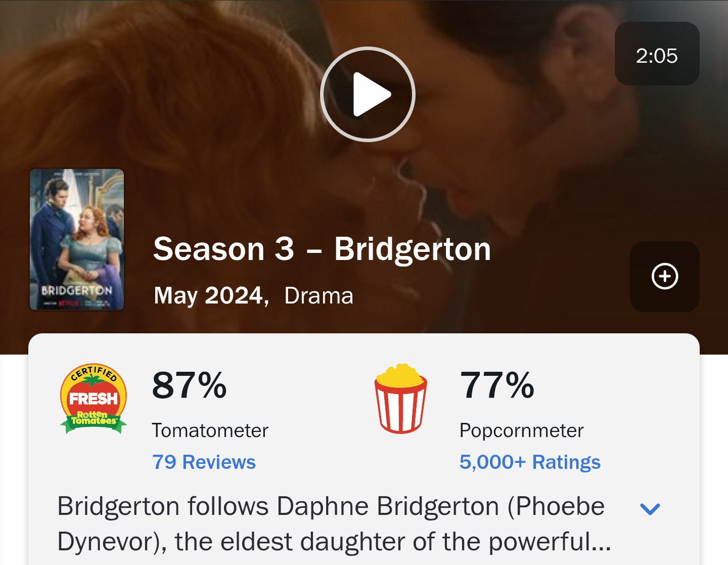Click the Season 3 – Bridgerton title

[322, 249]
